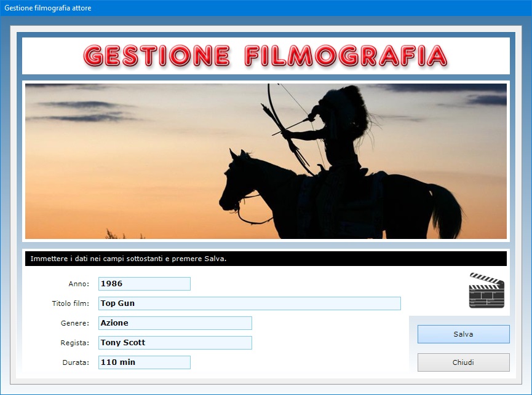Click the 'Genere:' label
The height and width of the screenshot is (395, 532).
(75, 323)
